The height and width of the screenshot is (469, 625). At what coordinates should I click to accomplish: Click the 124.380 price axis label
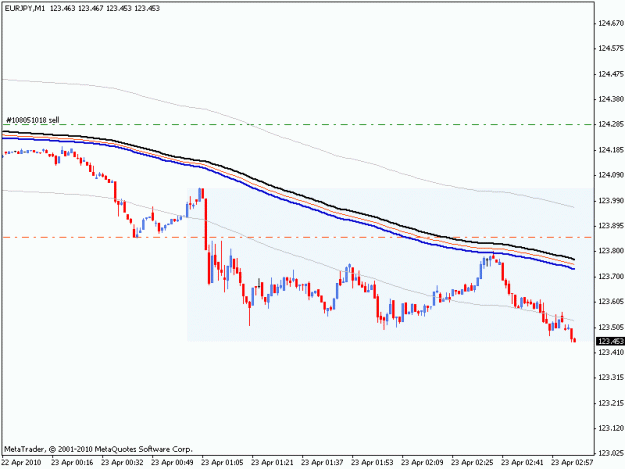611,99
